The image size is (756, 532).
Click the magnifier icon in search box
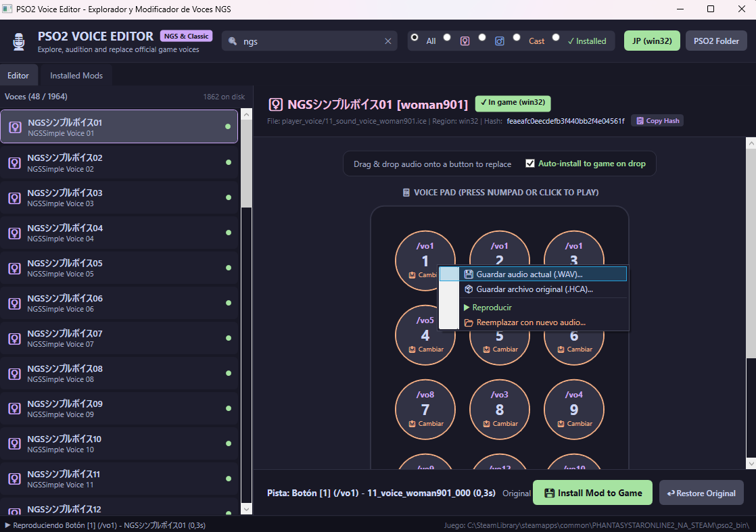pyautogui.click(x=233, y=41)
